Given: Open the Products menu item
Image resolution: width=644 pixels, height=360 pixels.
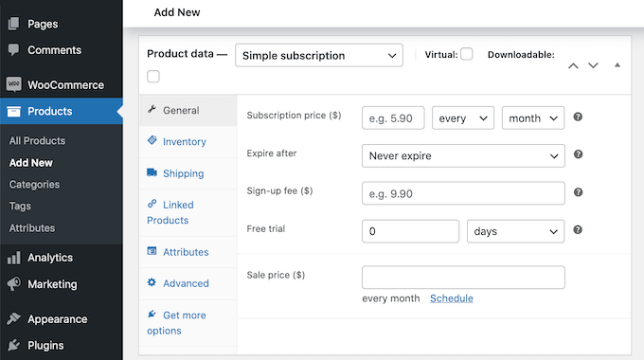Looking at the screenshot, I should tap(62, 111).
